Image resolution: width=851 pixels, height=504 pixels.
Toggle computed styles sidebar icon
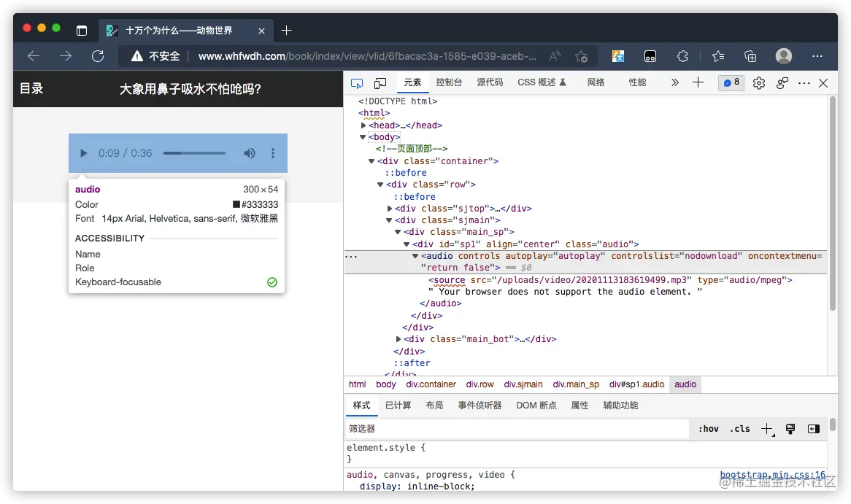(814, 429)
